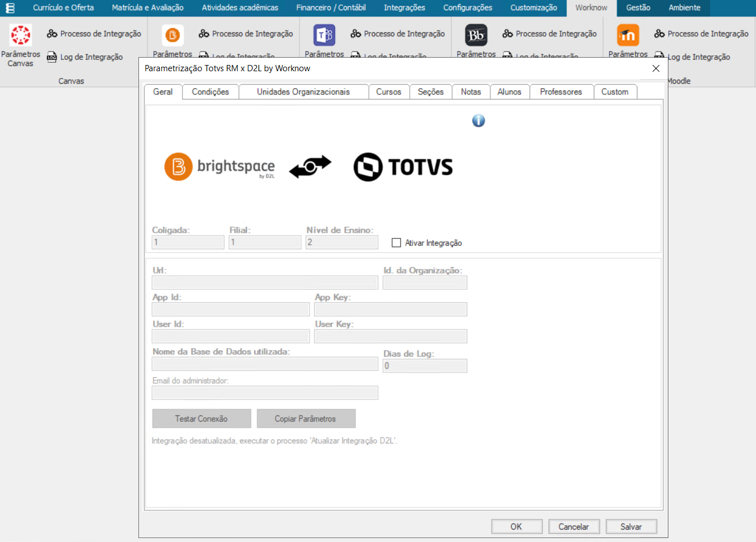Viewport: 756px width, 542px height.
Task: Open the Integrações menu
Action: (x=404, y=8)
